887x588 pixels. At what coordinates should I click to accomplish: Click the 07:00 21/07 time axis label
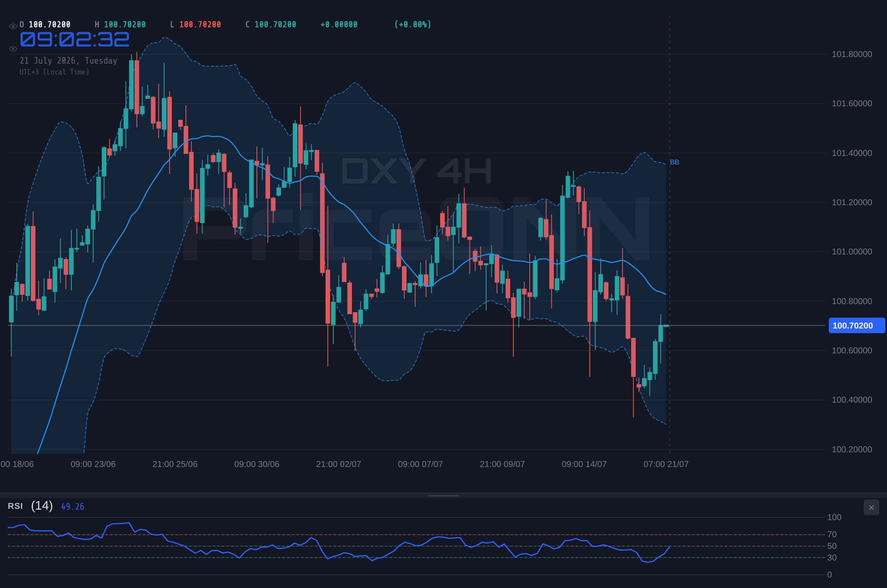(x=666, y=464)
